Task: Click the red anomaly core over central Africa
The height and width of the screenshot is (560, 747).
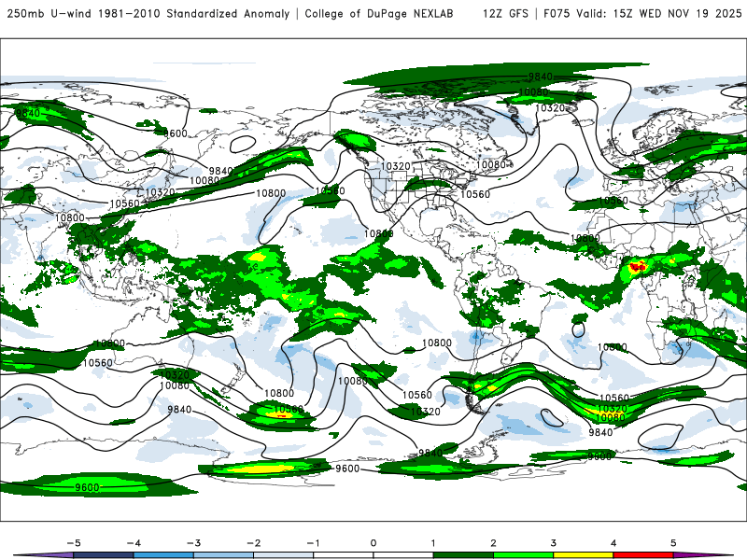Action: [637, 267]
